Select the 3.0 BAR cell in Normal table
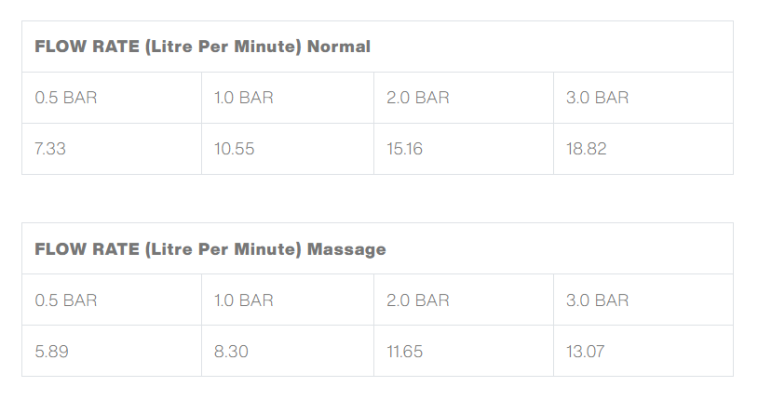The width and height of the screenshot is (758, 400). [597, 98]
